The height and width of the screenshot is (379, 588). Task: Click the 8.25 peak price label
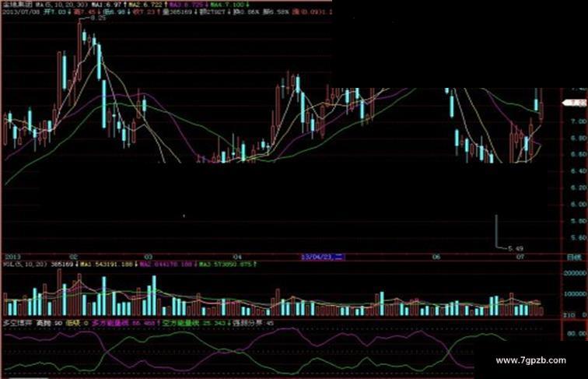click(98, 18)
